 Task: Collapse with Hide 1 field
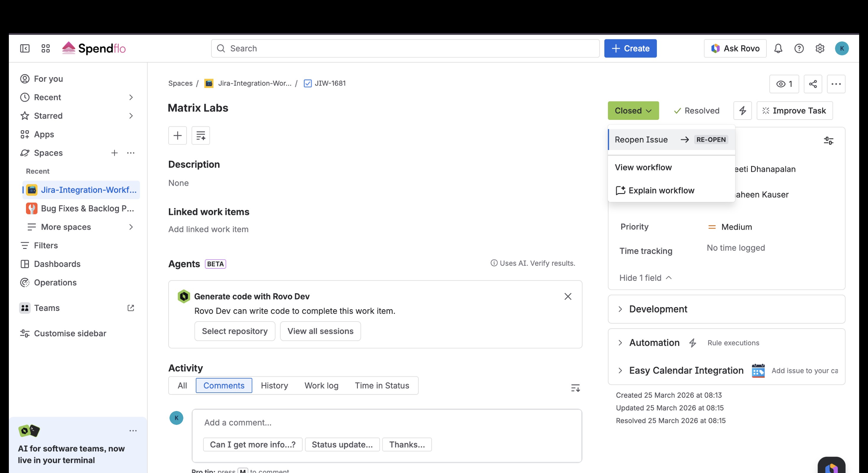[645, 278]
